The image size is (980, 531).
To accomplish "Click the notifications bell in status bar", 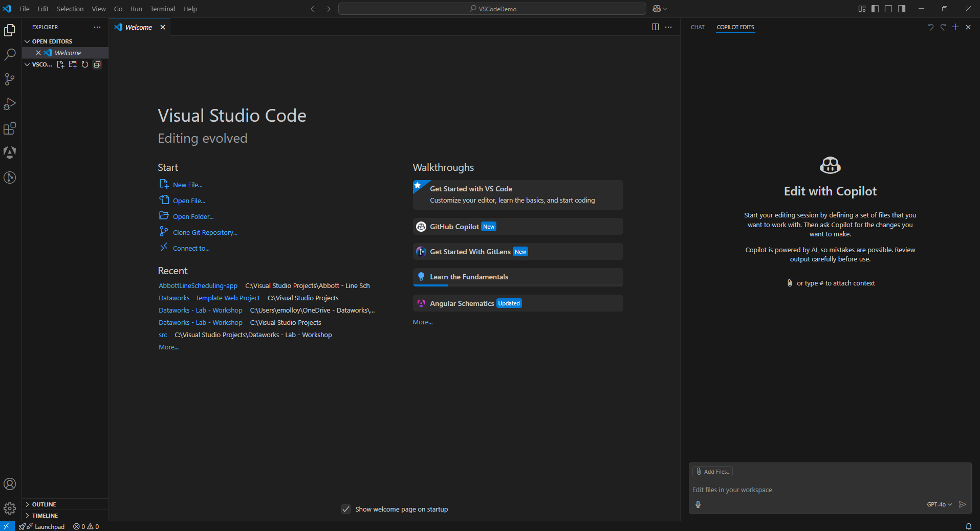I will point(968,526).
